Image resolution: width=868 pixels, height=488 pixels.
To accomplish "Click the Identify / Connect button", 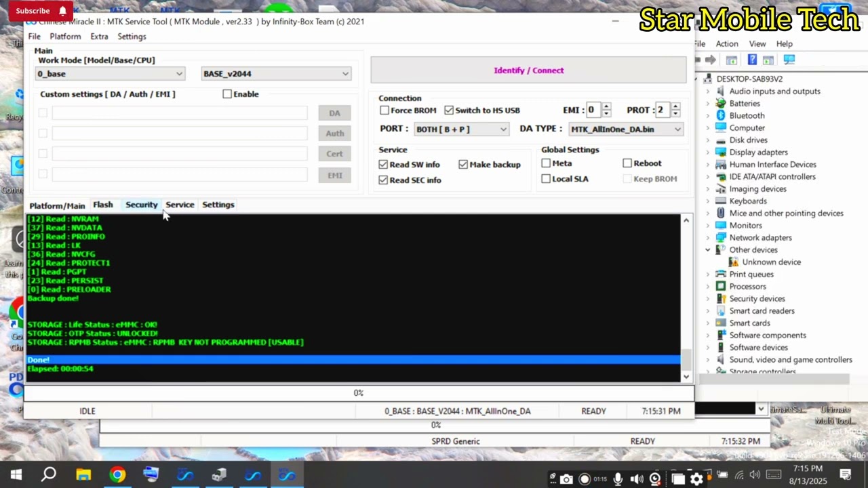I will (528, 70).
